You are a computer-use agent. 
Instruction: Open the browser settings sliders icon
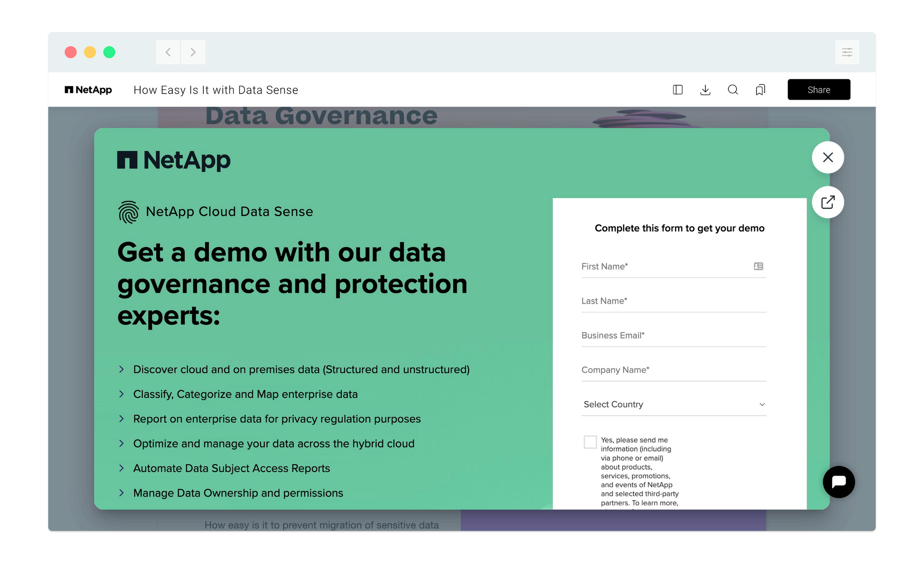click(847, 52)
